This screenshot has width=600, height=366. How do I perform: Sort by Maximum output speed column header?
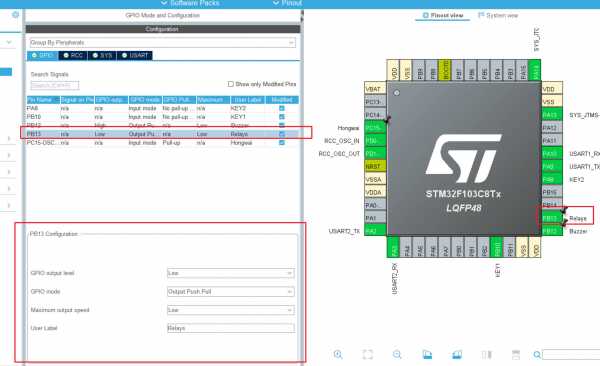click(x=213, y=100)
